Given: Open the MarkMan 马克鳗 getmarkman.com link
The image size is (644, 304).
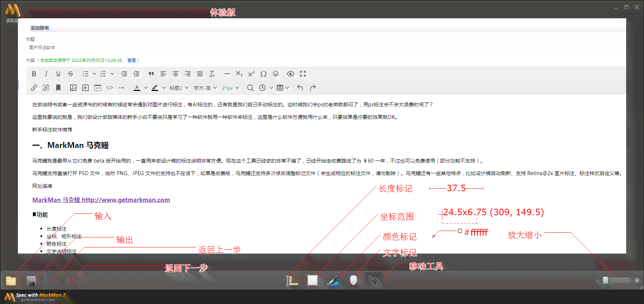Looking at the screenshot, I should [x=101, y=200].
